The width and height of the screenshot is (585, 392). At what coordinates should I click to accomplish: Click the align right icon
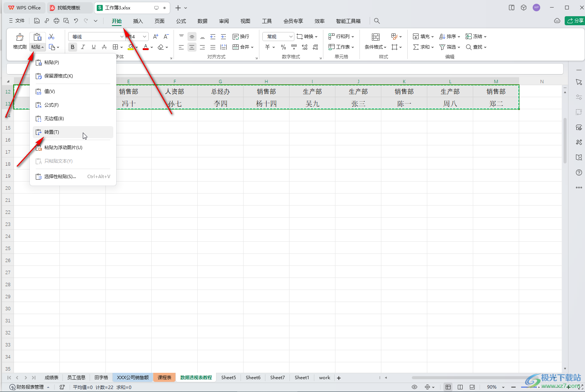[x=203, y=47]
